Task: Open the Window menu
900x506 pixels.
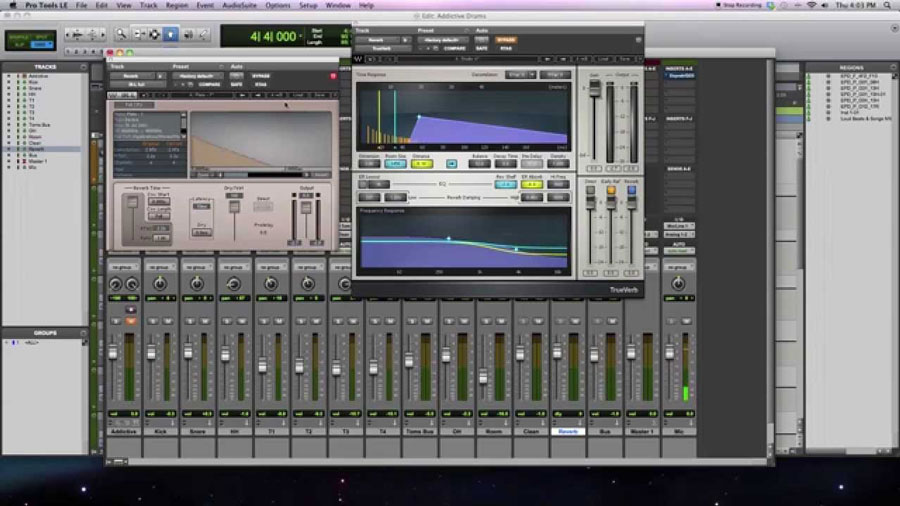Action: (338, 5)
